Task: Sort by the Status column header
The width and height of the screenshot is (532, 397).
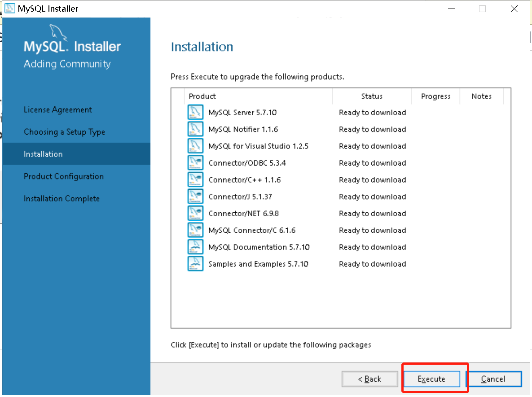Action: (372, 96)
